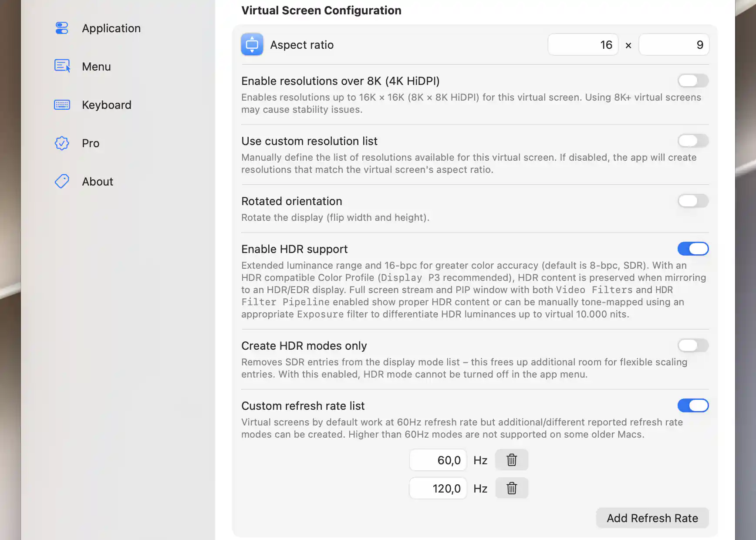Viewport: 756px width, 540px height.
Task: Click the Enable HDR support label
Action: 294,249
